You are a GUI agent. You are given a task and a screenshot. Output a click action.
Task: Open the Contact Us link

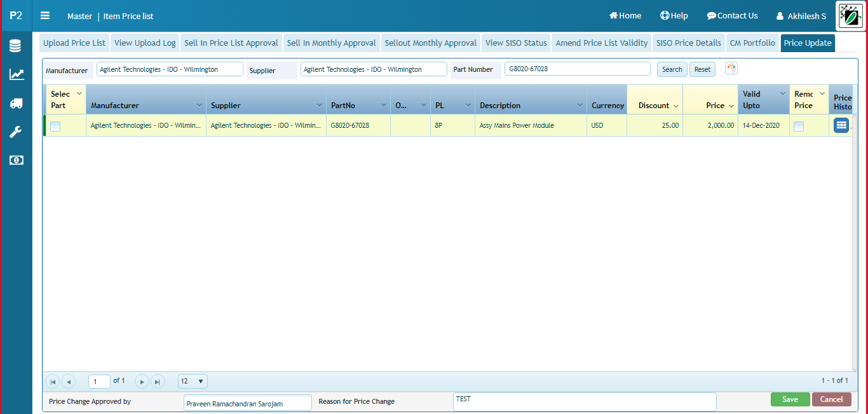click(732, 16)
